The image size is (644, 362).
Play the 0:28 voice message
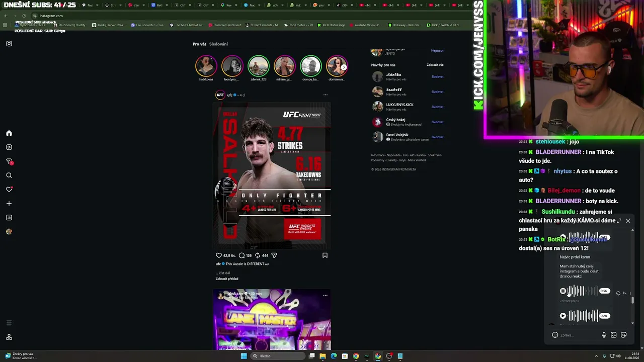(x=563, y=316)
